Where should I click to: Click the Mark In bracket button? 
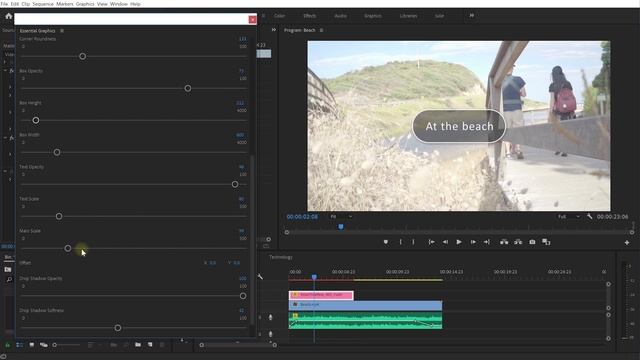click(x=400, y=242)
